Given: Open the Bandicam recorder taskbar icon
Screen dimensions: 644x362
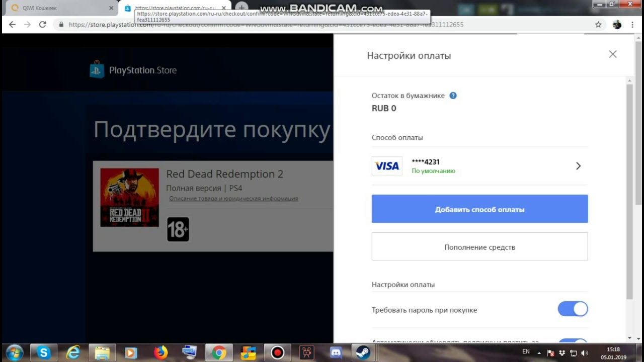Looking at the screenshot, I should click(277, 353).
